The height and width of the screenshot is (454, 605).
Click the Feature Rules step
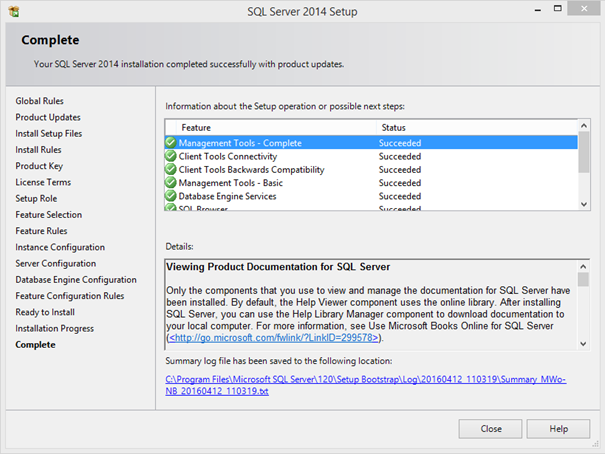41,231
